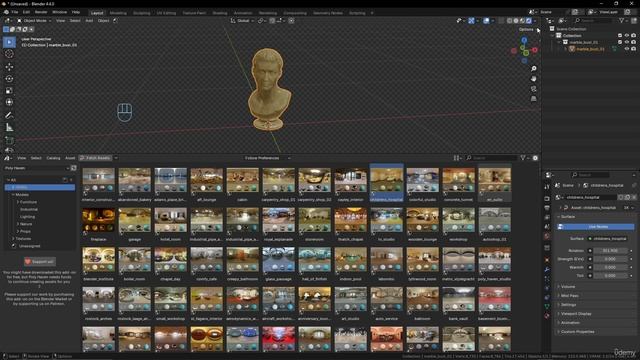Click the Support us button
The width and height of the screenshot is (640, 360).
40,262
